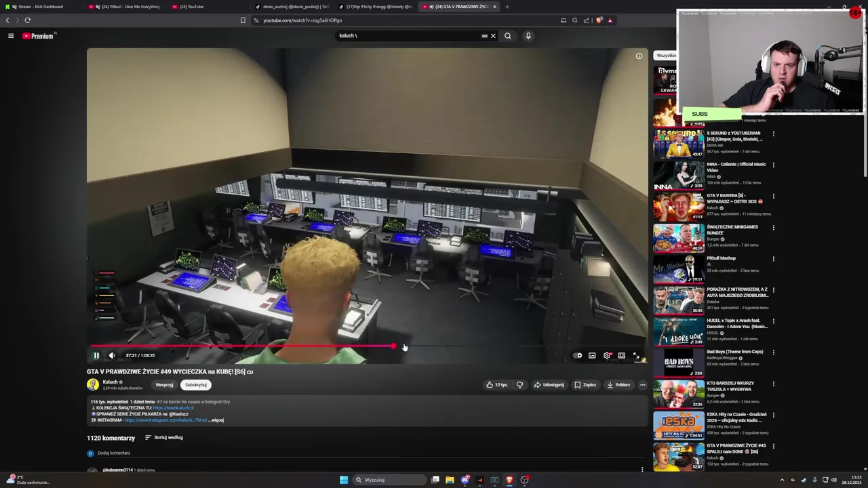Open Kaluch channel avatar

pyautogui.click(x=93, y=385)
